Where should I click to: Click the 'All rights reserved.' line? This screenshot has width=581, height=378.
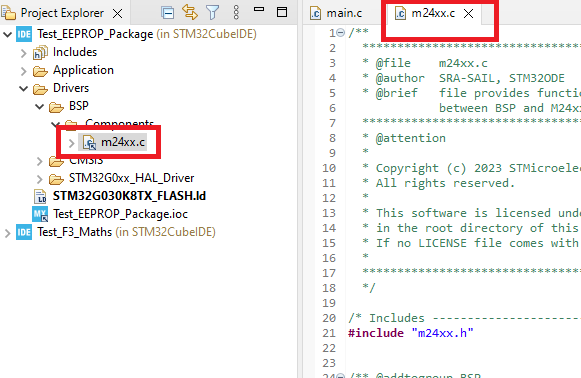click(x=439, y=183)
